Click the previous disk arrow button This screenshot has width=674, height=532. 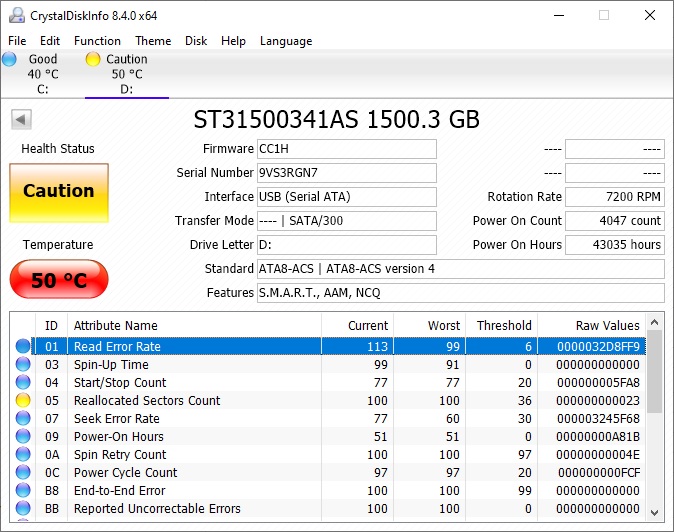21,119
